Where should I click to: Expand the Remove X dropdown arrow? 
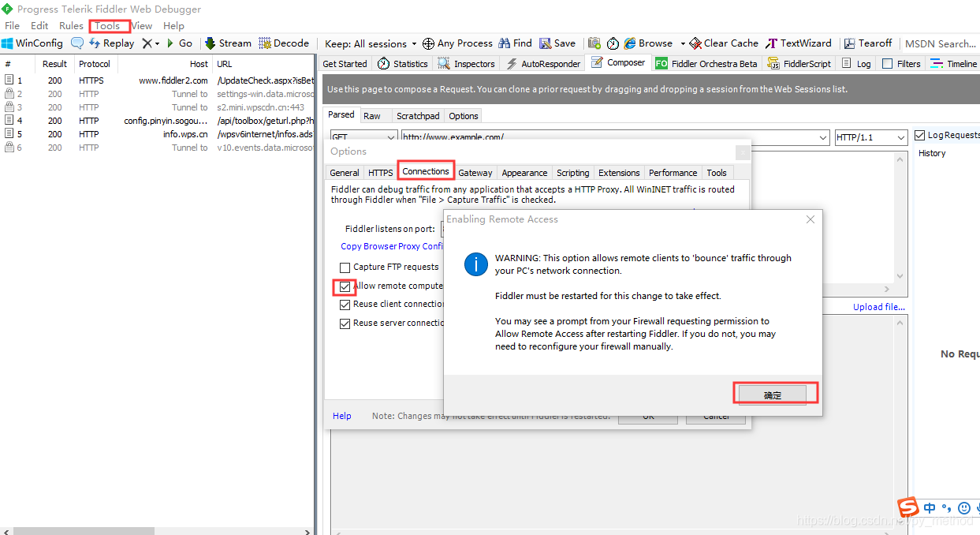157,44
